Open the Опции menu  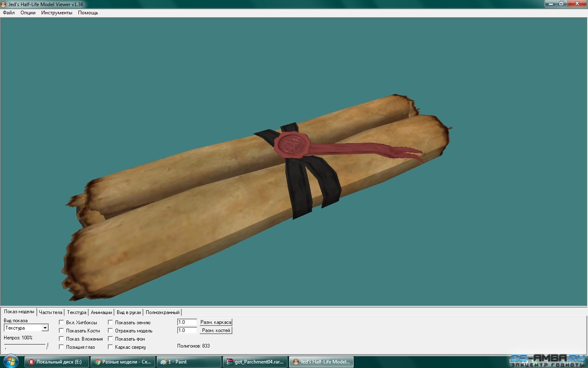(28, 13)
